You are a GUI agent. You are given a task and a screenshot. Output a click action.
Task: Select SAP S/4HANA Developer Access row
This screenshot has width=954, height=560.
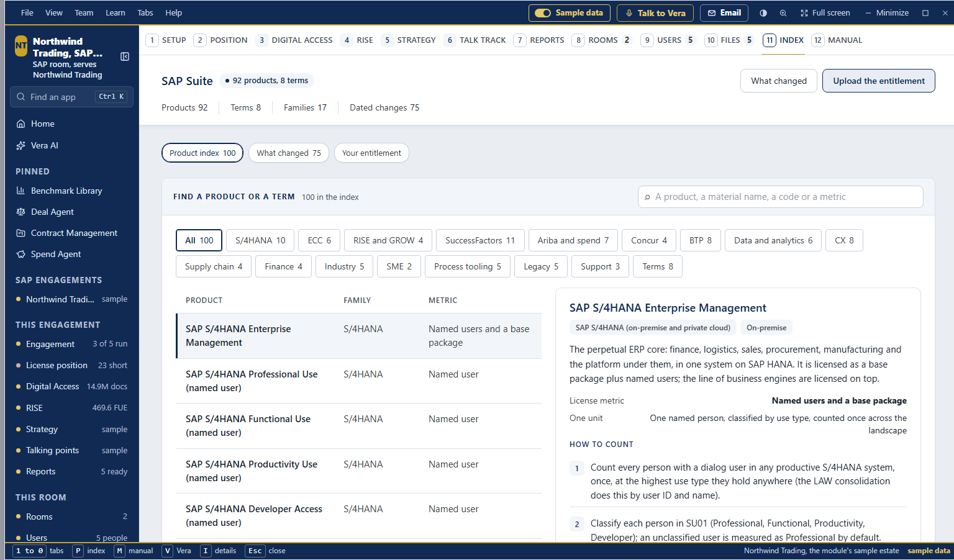(x=359, y=516)
